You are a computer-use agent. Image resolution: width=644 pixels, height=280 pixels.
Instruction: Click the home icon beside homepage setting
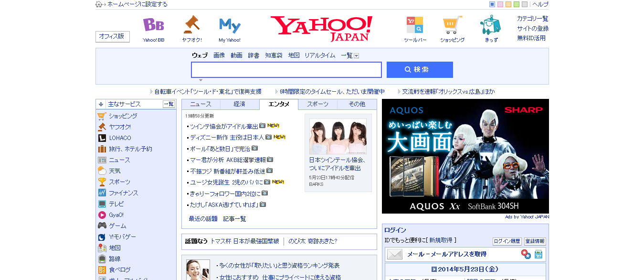point(99,4)
